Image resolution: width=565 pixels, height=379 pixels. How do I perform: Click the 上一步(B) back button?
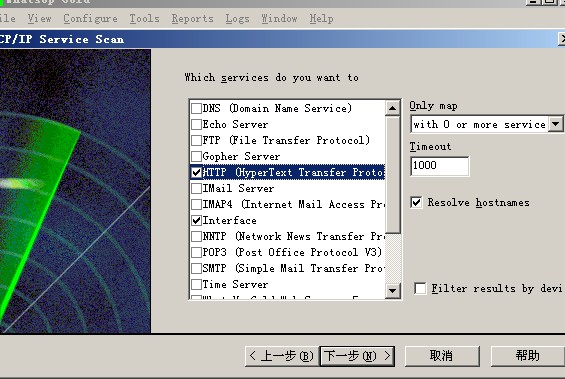click(281, 356)
